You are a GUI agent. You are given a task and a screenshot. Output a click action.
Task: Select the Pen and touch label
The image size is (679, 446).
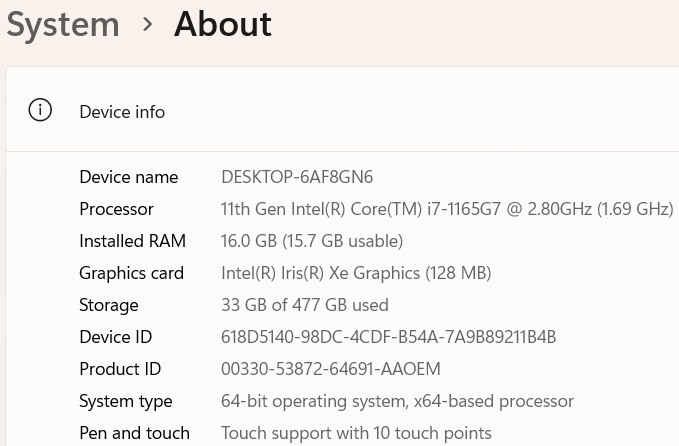pos(134,433)
